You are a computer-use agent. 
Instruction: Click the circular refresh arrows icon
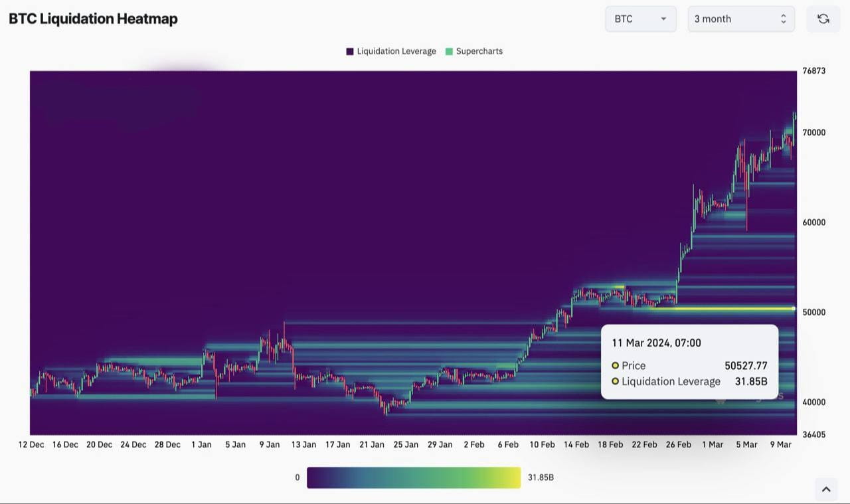[823, 19]
